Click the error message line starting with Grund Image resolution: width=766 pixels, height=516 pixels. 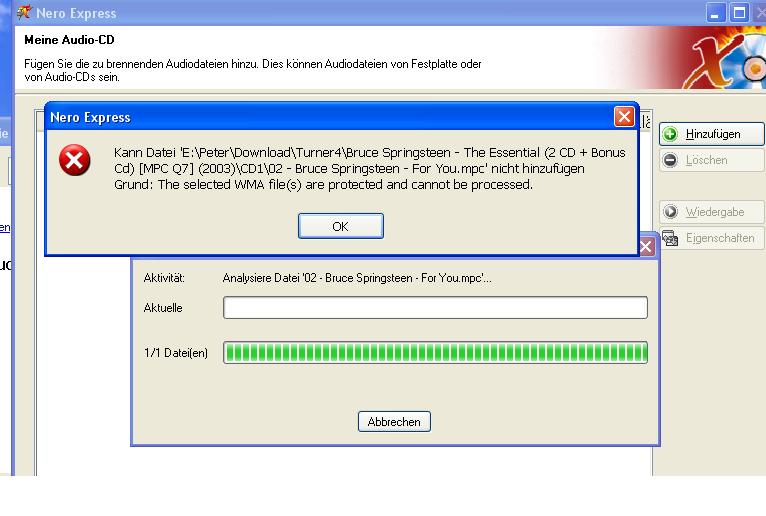point(323,185)
